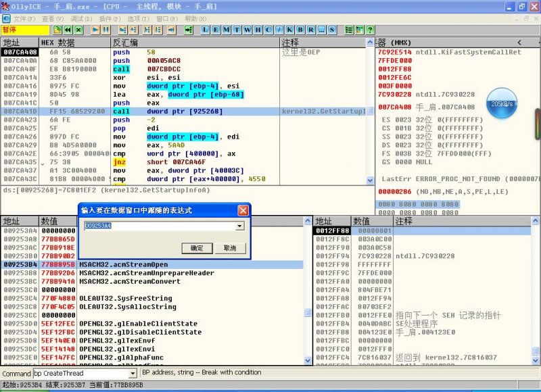Pause execution with the pause icon
The image size is (541, 392).
coord(106,30)
